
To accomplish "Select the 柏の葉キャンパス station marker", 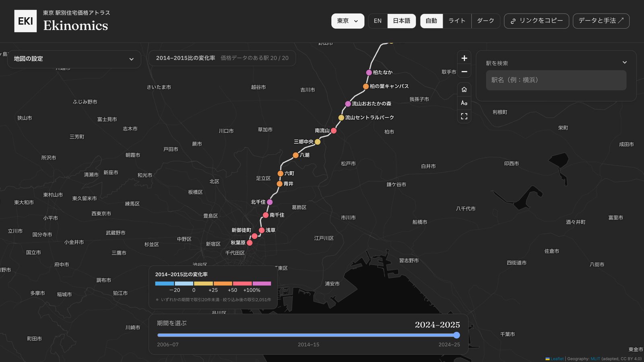I will point(366,86).
